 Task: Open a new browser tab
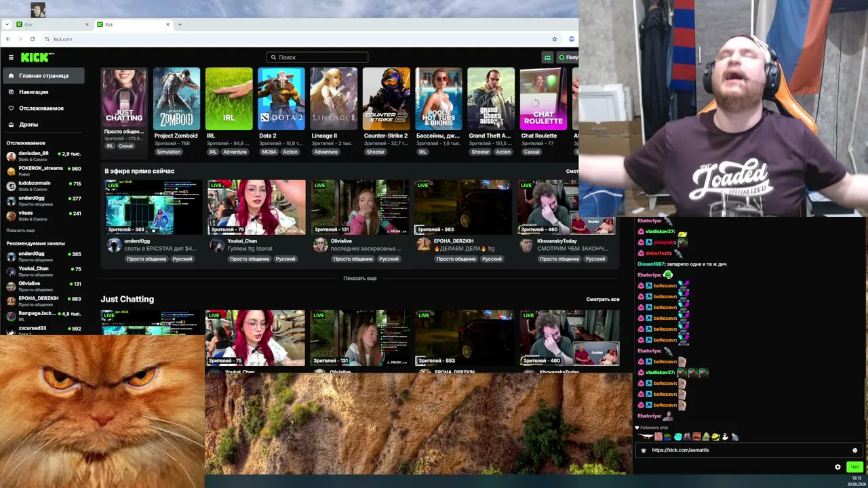[180, 24]
